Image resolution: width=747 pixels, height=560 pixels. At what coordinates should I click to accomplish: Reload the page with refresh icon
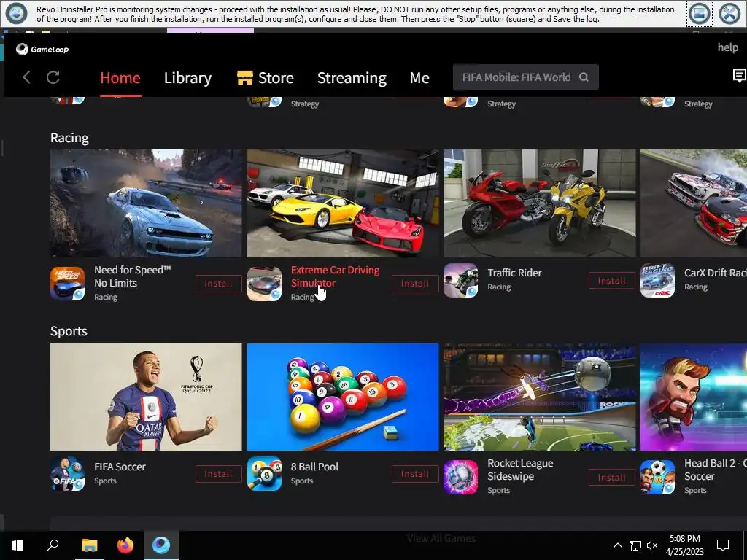[53, 77]
